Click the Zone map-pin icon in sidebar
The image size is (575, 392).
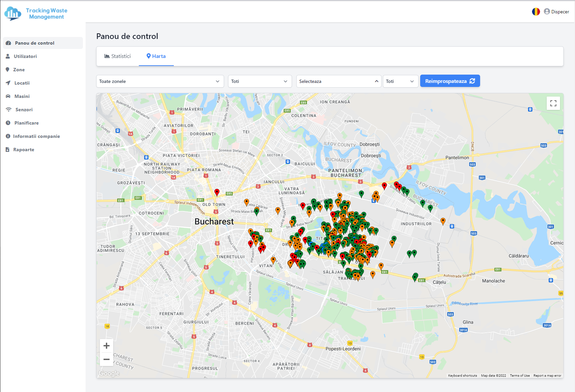(7, 70)
